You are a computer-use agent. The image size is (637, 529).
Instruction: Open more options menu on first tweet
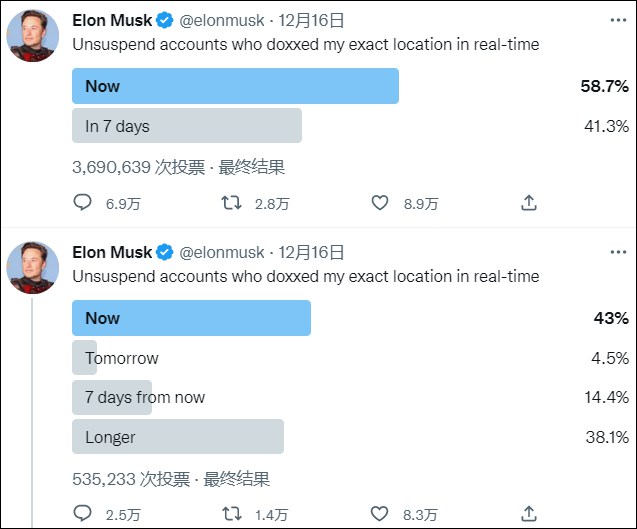click(x=619, y=20)
